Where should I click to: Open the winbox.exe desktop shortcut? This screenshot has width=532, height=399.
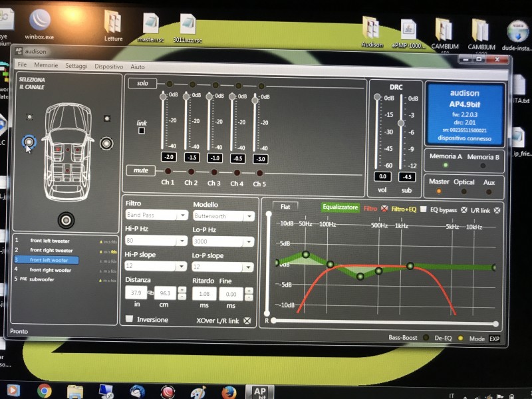[x=39, y=24]
